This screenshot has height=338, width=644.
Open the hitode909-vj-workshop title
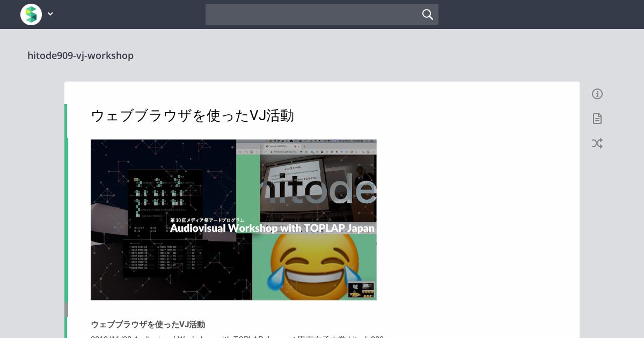point(80,56)
